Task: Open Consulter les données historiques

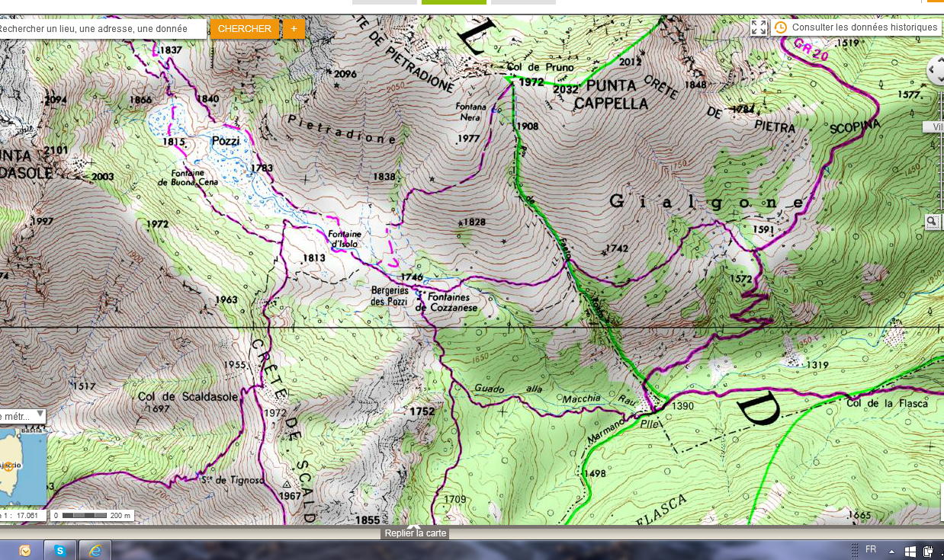Action: coord(864,27)
